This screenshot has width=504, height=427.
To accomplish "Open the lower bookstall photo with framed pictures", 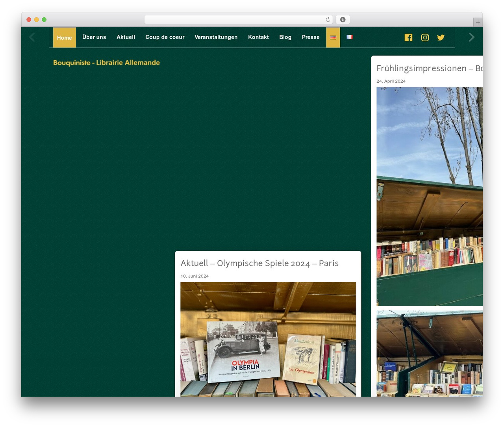I will [430, 353].
